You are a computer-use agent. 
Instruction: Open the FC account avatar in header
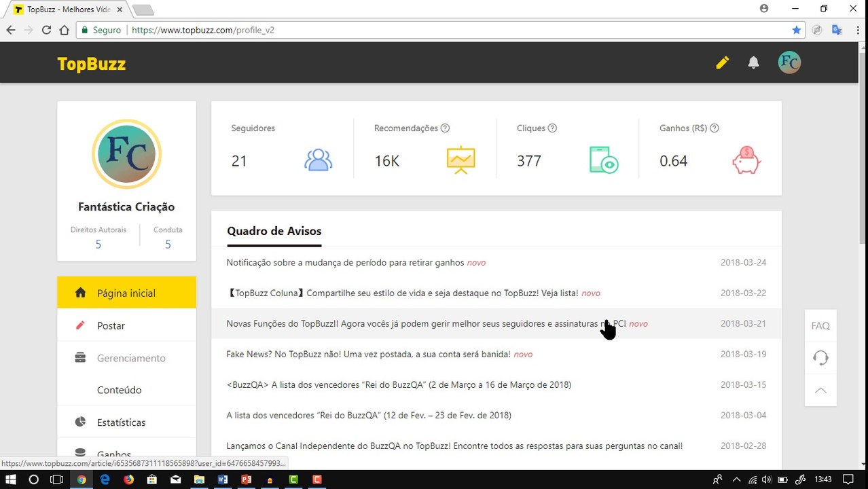(789, 62)
